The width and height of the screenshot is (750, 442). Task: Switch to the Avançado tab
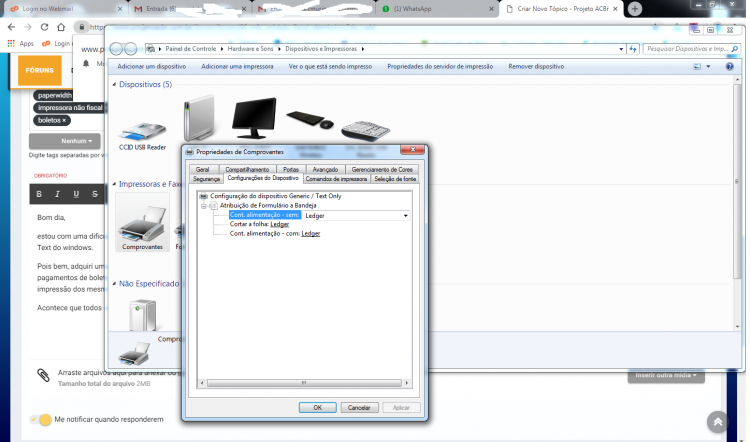325,169
